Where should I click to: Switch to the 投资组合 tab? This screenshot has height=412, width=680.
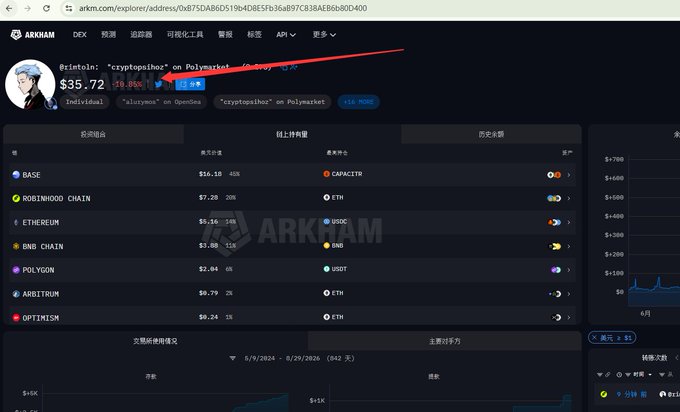tap(93, 134)
